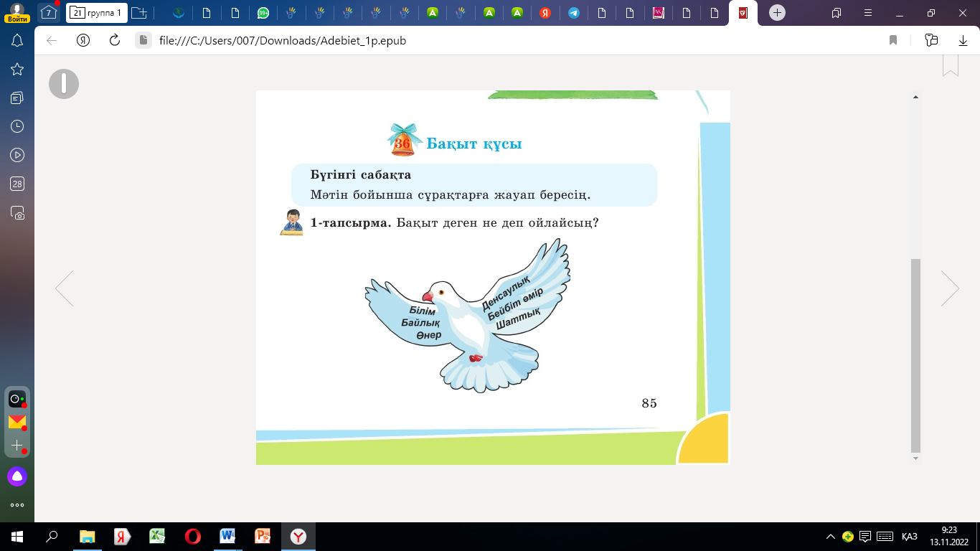Take a screenshot with the camera icon

coord(17,213)
